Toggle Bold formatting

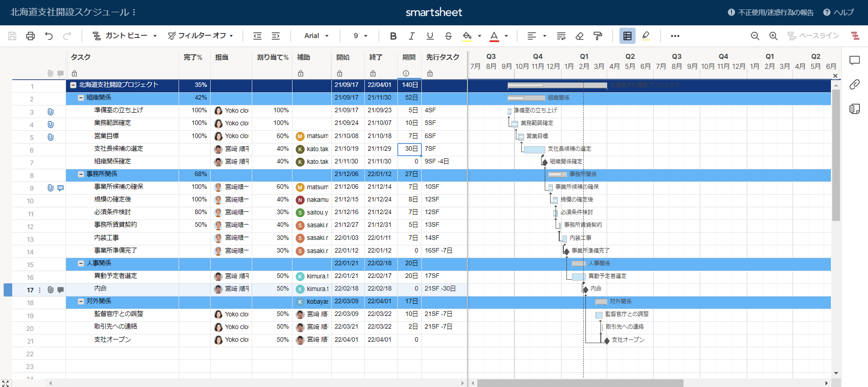pyautogui.click(x=393, y=36)
